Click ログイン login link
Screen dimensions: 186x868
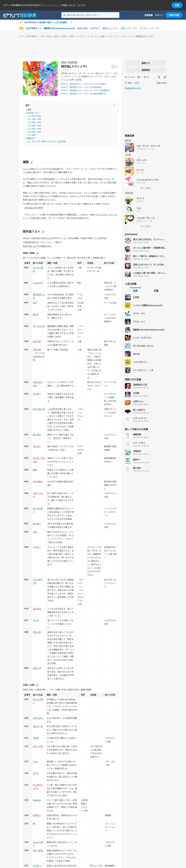click(159, 15)
